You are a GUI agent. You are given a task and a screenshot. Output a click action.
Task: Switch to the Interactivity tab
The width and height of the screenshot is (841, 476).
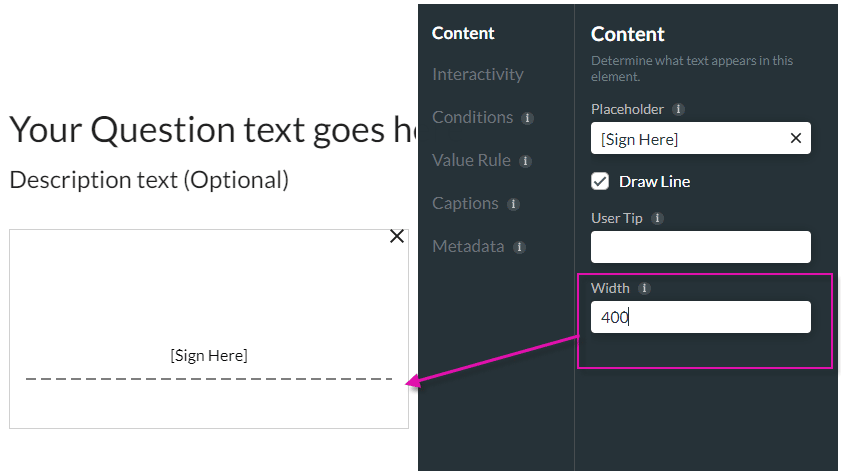477,75
